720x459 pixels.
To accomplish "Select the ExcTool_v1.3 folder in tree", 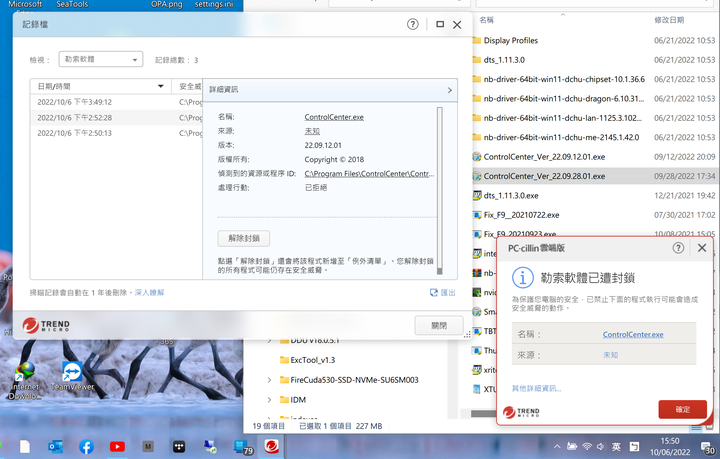I will 308,360.
